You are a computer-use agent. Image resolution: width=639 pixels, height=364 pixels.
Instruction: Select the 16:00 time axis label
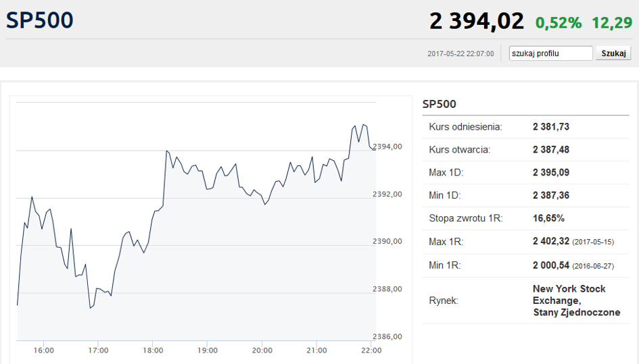(x=43, y=350)
